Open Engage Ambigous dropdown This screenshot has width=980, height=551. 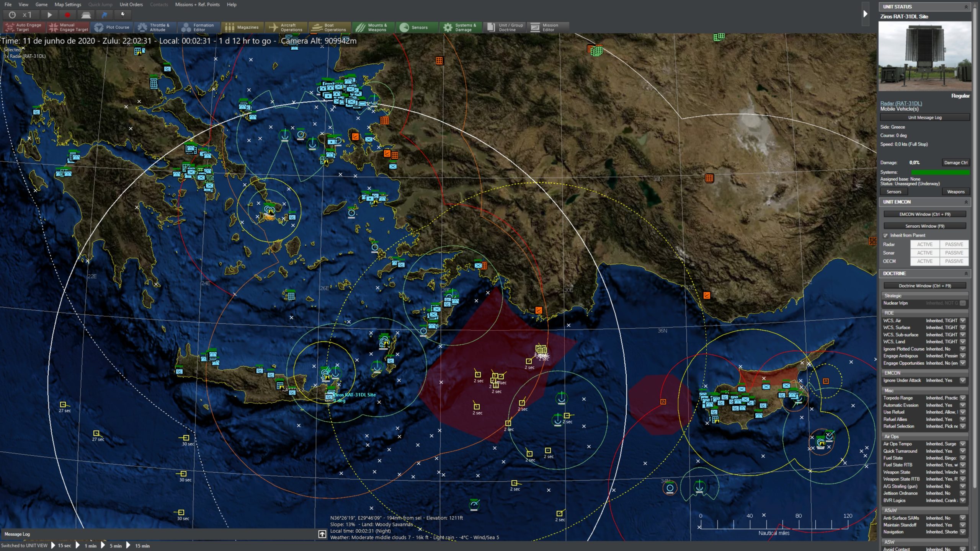click(963, 356)
